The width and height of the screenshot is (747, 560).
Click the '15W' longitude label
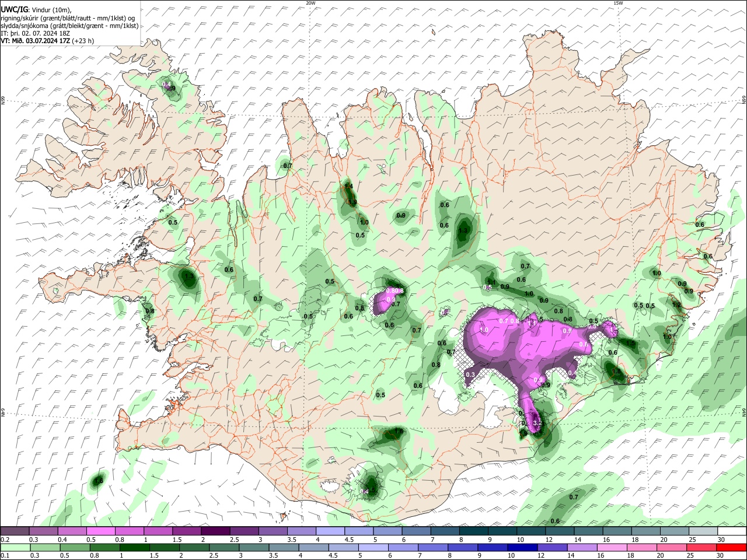[x=618, y=3]
